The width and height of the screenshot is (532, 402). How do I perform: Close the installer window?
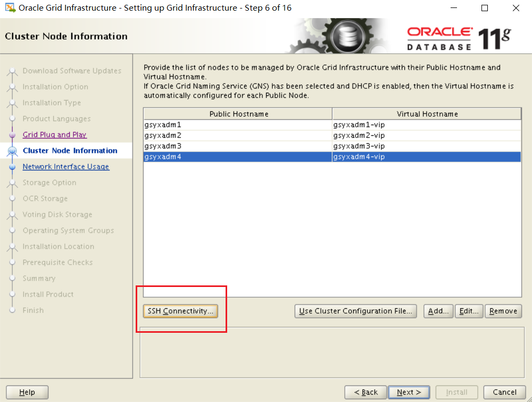(516, 8)
